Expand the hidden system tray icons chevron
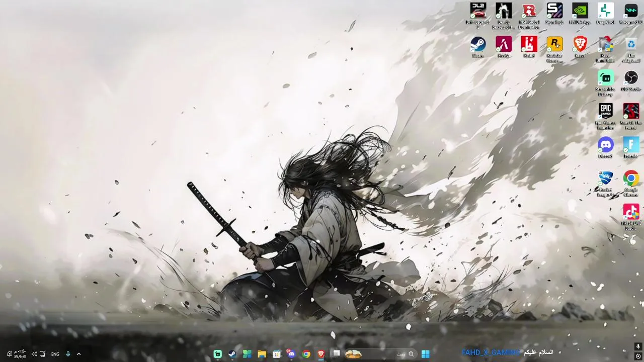 [x=78, y=354]
